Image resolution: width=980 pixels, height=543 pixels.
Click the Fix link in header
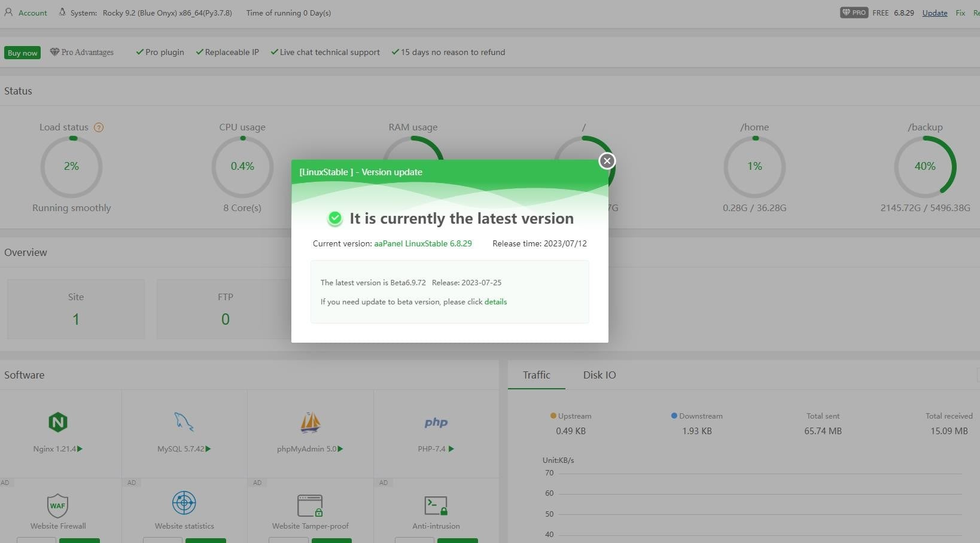click(x=960, y=13)
